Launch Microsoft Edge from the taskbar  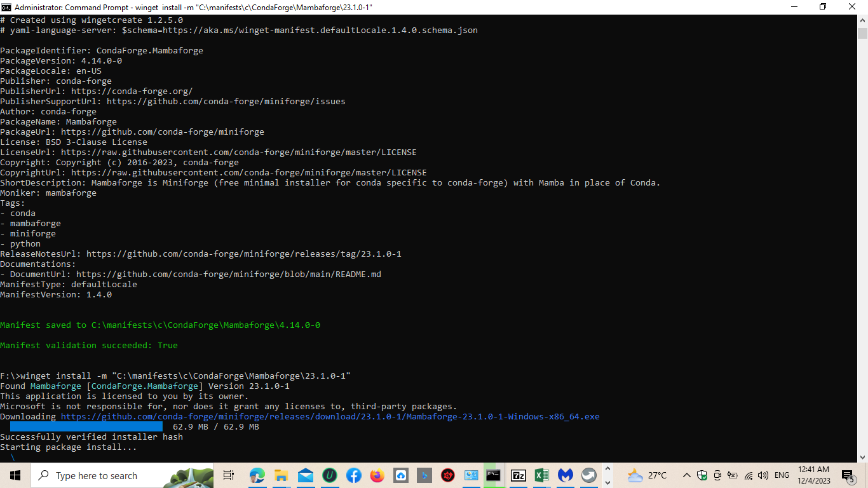tap(257, 475)
